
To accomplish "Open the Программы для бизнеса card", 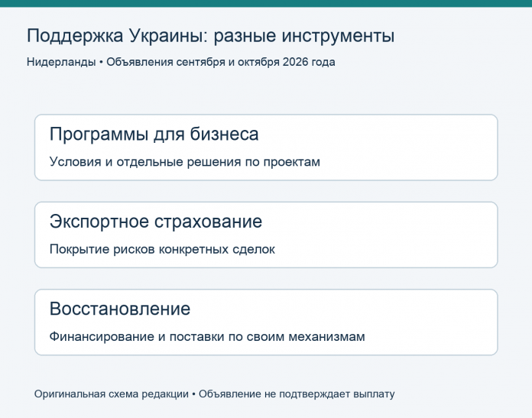I will [266, 147].
